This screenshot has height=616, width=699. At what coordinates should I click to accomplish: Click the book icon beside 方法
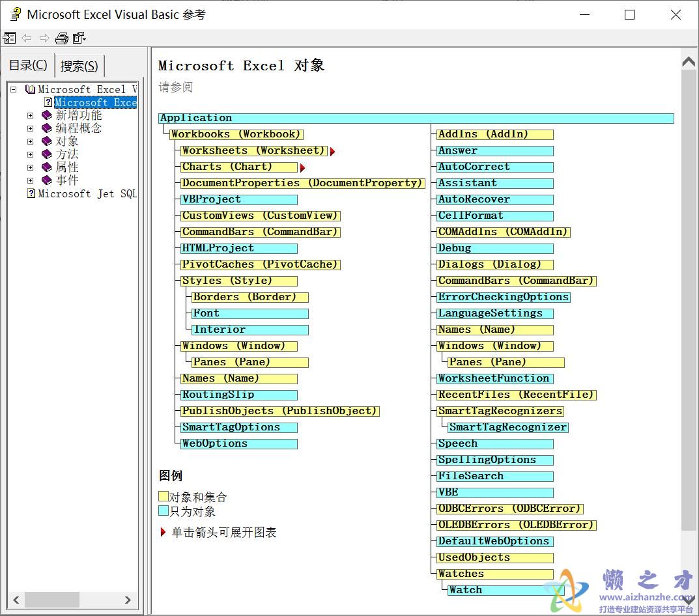[x=47, y=154]
